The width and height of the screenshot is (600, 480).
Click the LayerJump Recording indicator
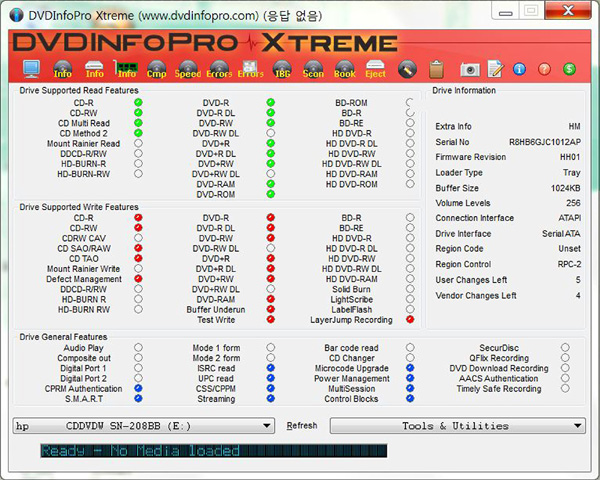410,319
